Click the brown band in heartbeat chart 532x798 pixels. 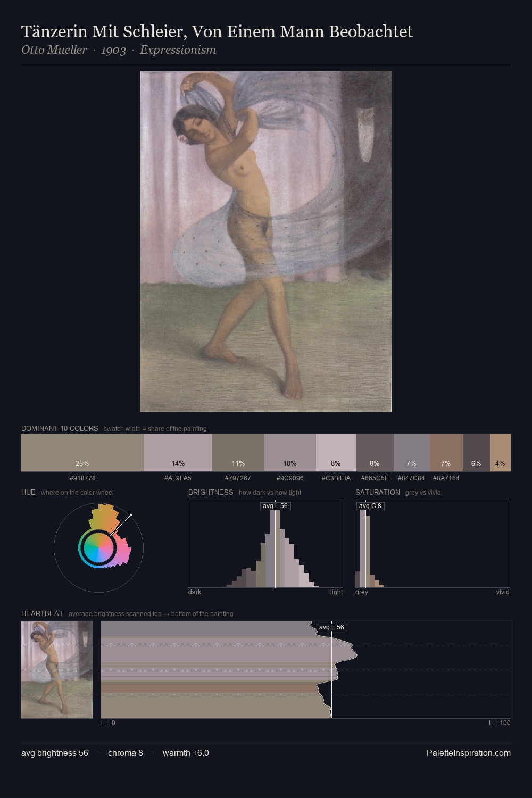[210, 689]
